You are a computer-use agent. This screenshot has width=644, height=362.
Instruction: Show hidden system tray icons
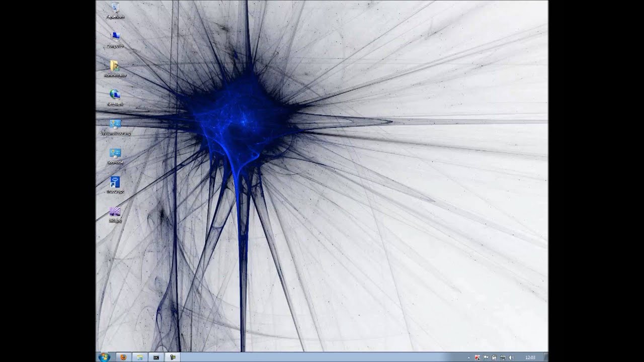pyautogui.click(x=469, y=357)
